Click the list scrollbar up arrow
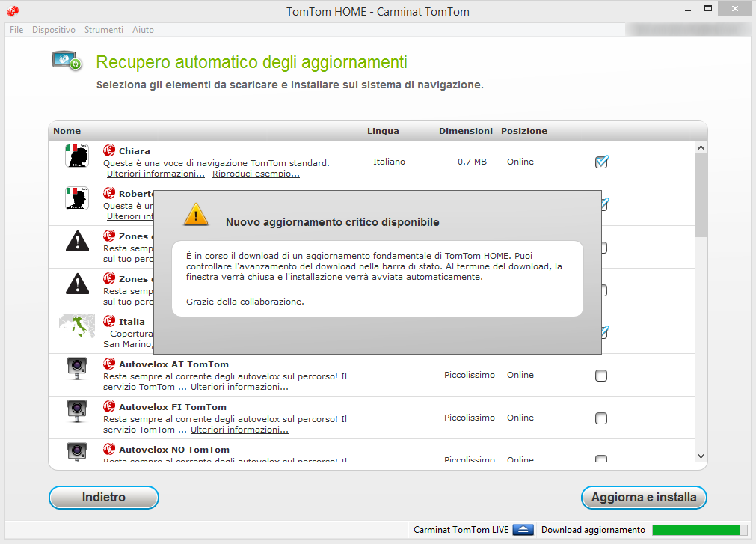 (x=701, y=147)
